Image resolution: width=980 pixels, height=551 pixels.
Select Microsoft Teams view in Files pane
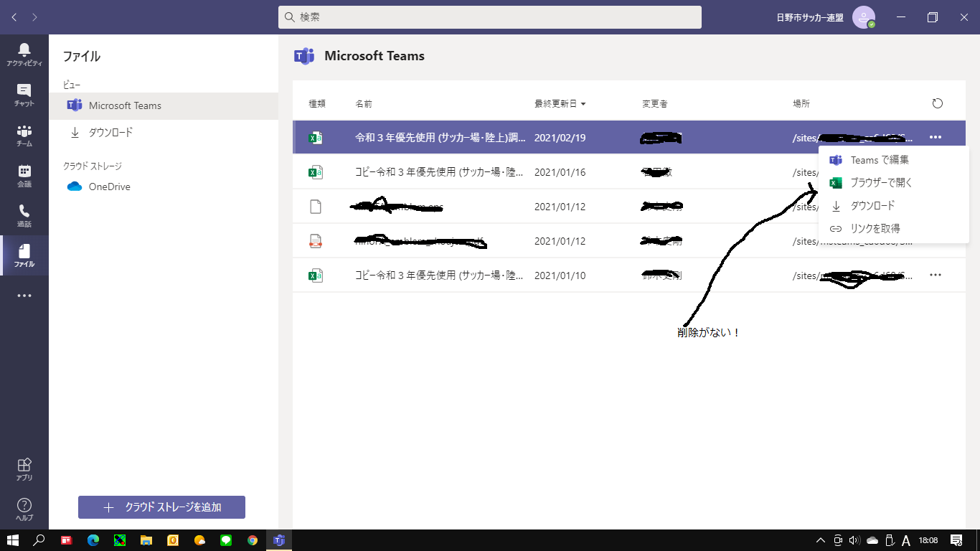(164, 105)
